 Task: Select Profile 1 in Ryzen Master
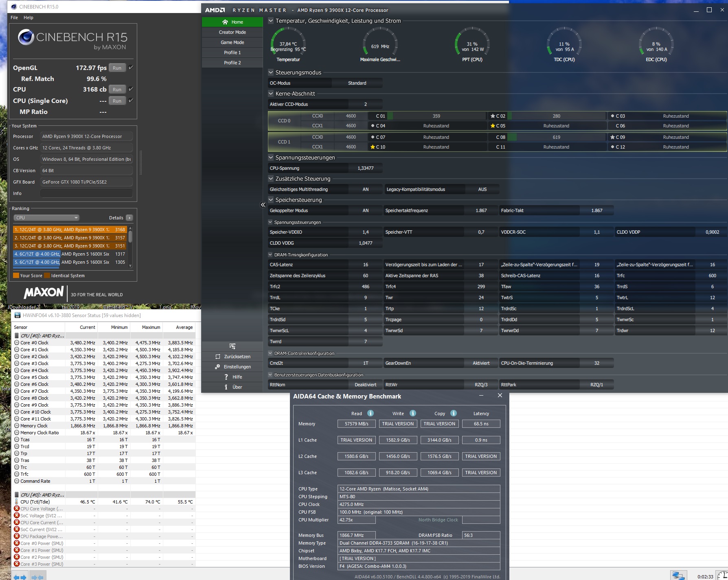(x=232, y=53)
